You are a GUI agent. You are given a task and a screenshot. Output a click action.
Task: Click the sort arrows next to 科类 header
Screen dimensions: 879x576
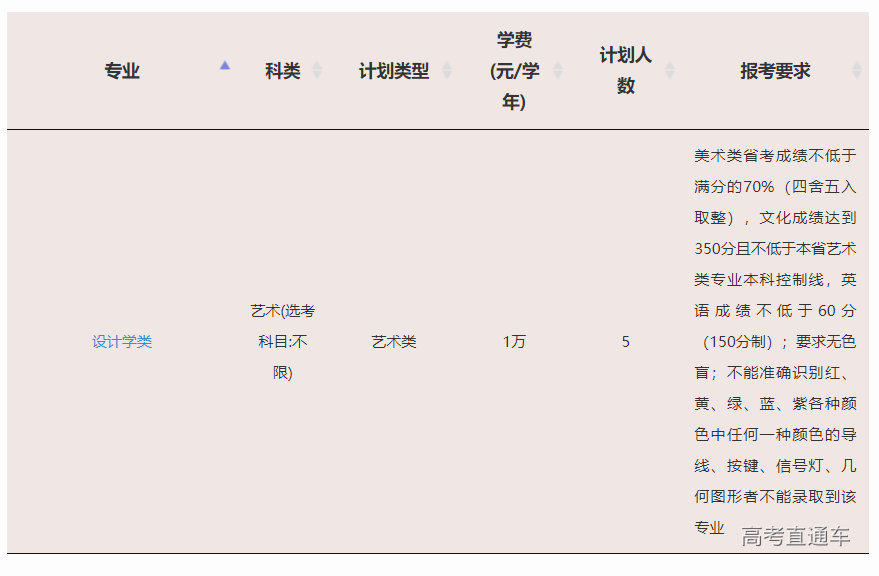click(x=318, y=70)
